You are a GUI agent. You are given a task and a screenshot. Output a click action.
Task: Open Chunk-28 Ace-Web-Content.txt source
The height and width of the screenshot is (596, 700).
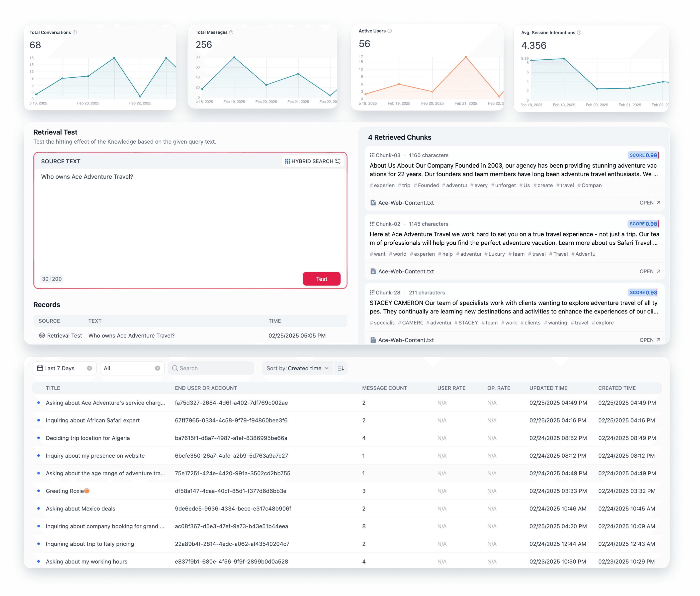click(650, 340)
